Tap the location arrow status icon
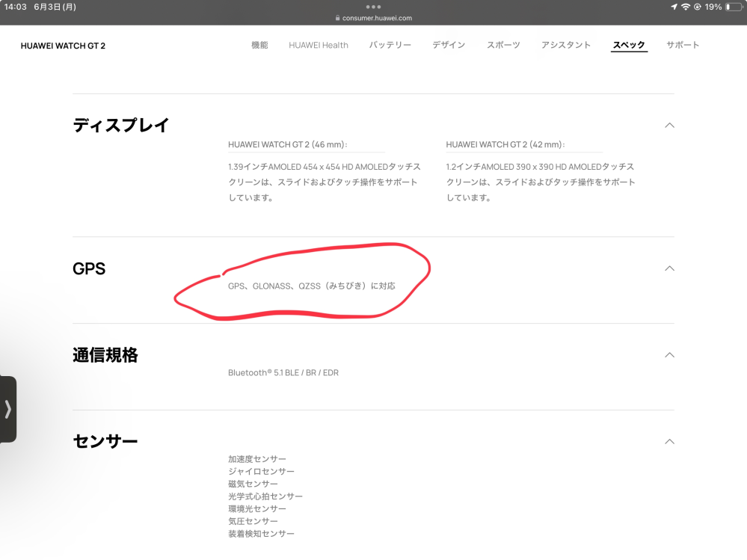Viewport: 747px width, 560px height. tap(674, 7)
